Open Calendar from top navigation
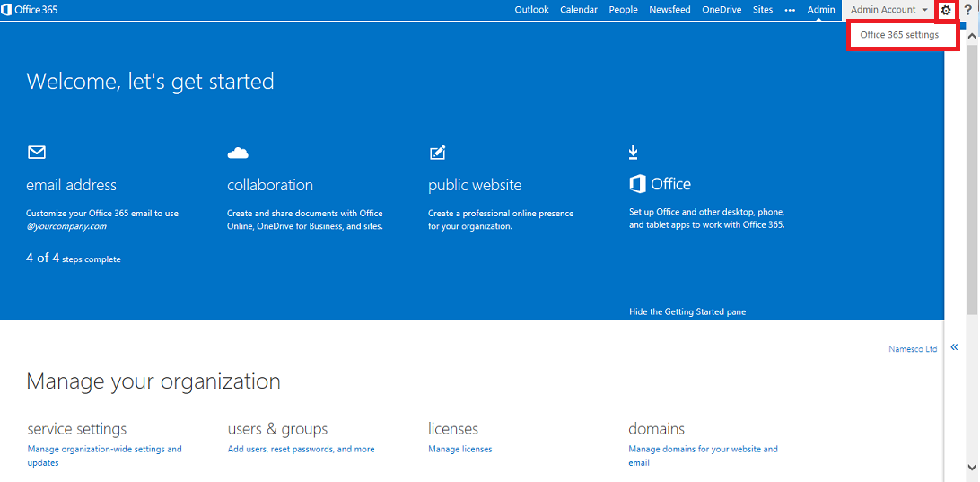 coord(579,9)
